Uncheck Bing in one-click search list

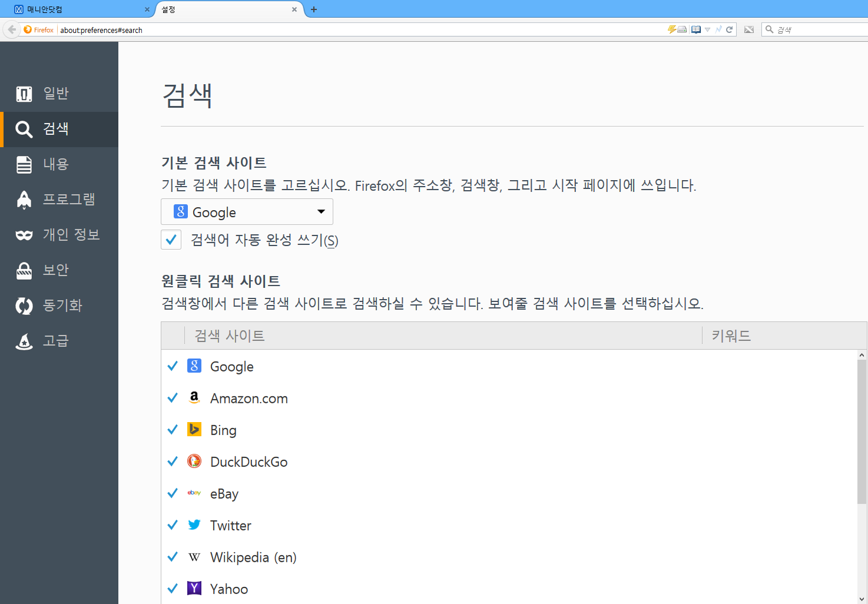click(x=173, y=430)
